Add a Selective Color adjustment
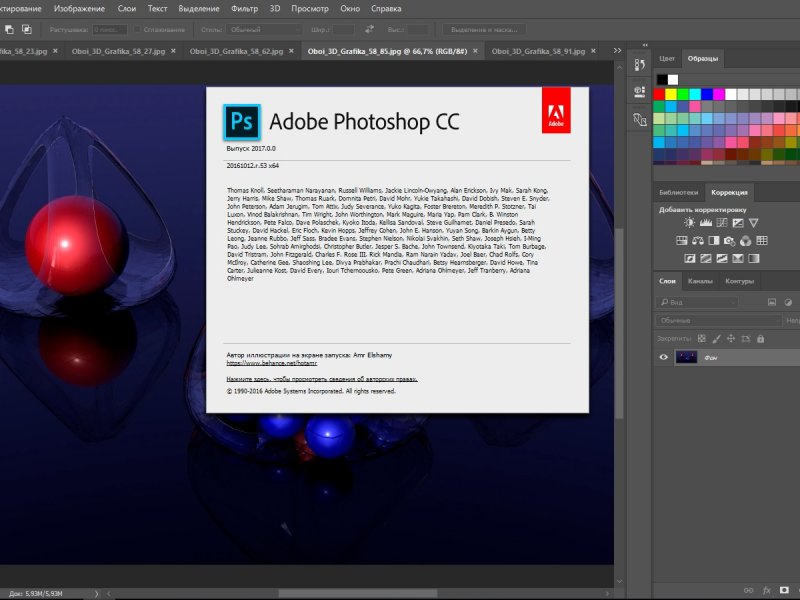This screenshot has height=600, width=800. pos(738,259)
